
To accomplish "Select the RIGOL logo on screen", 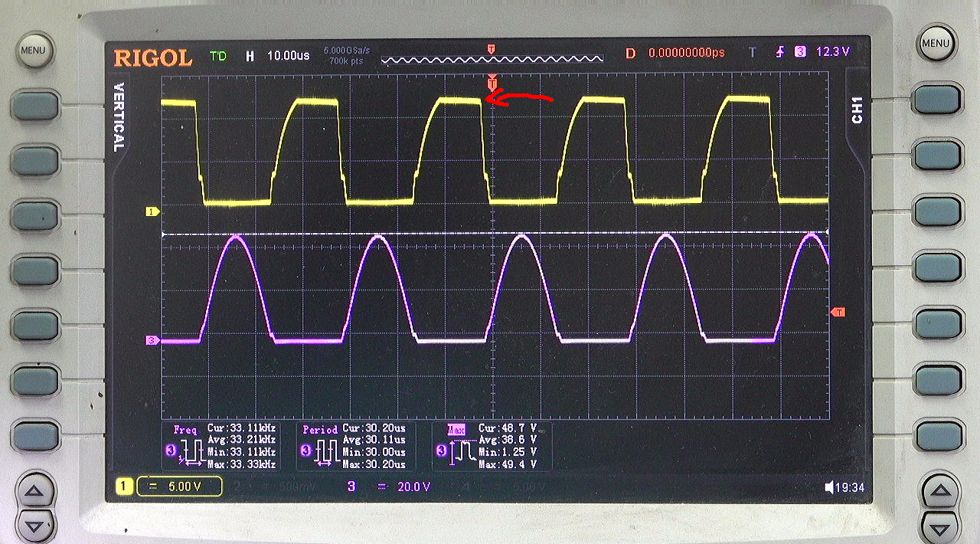I will (x=152, y=57).
